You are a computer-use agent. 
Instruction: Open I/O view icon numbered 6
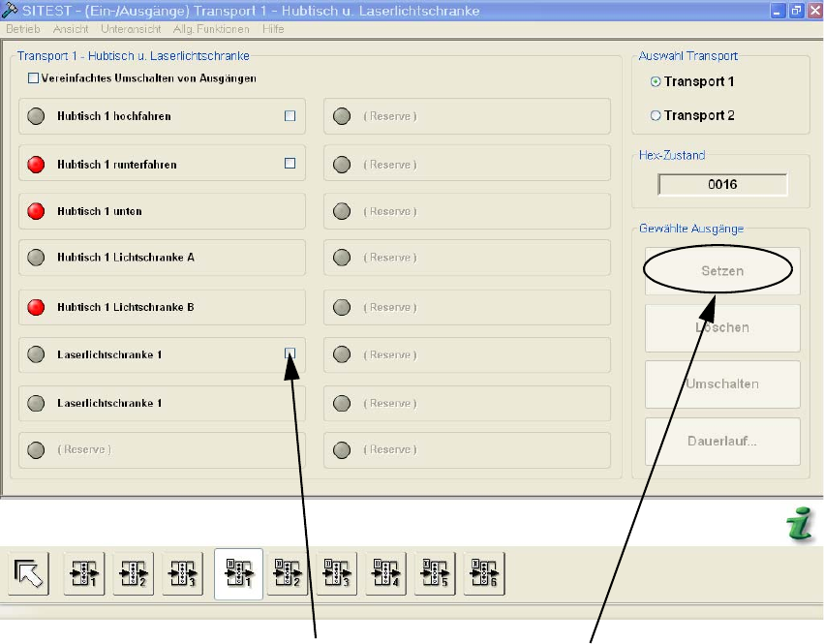click(484, 573)
